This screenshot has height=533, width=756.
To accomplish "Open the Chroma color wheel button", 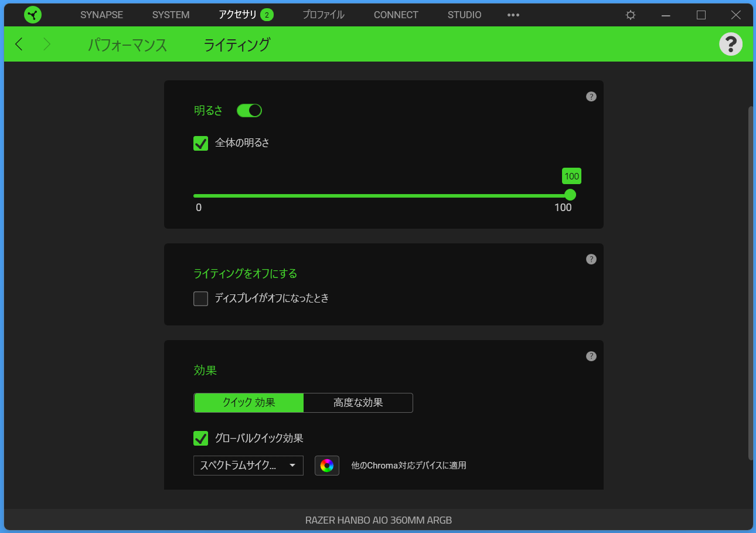I will pos(327,466).
